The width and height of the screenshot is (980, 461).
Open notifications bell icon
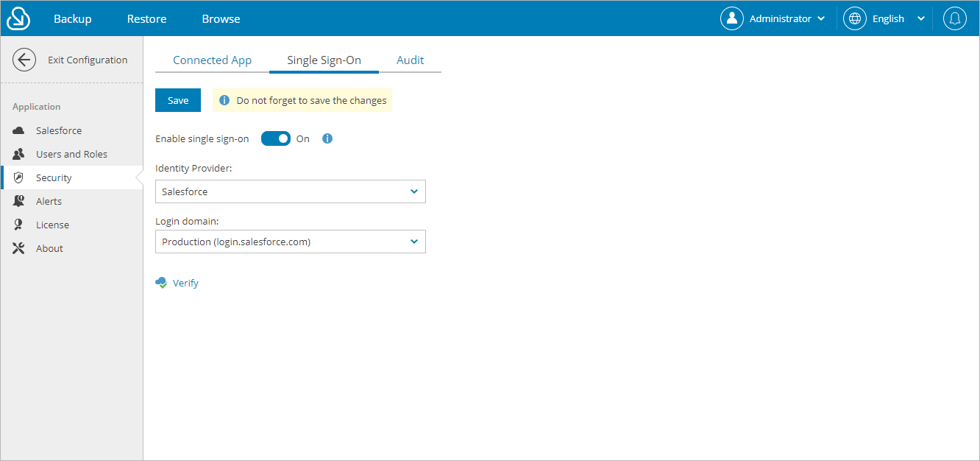pos(955,18)
